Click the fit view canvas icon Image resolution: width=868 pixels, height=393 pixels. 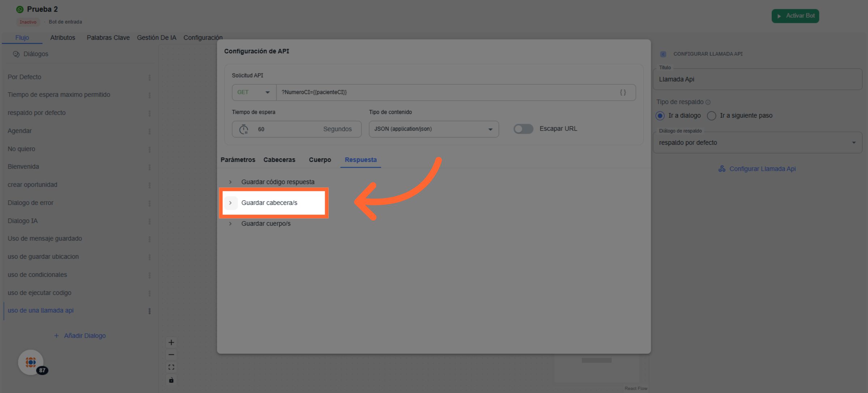click(x=171, y=367)
